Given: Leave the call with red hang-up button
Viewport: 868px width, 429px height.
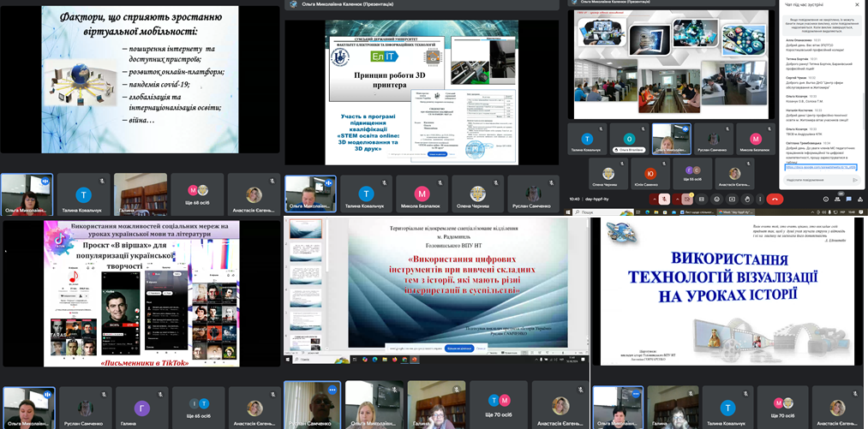Looking at the screenshot, I should (775, 199).
